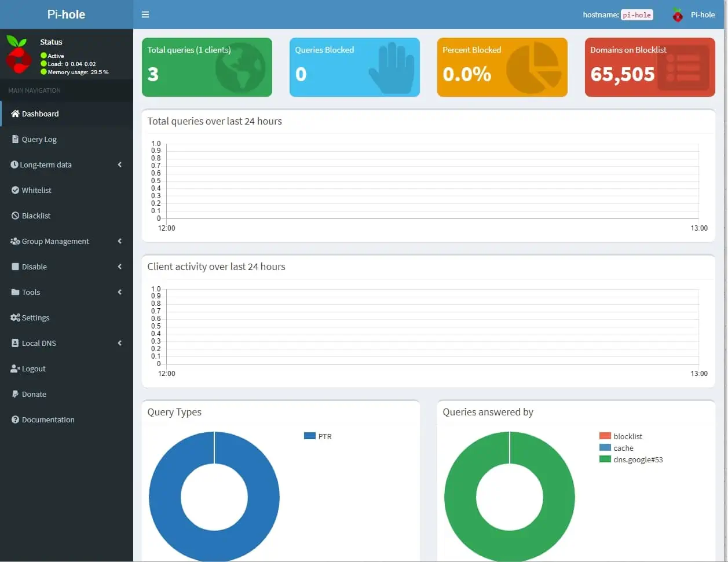Click the 'Client activity over last 24 hours' heading
The width and height of the screenshot is (728, 562).
coord(216,267)
